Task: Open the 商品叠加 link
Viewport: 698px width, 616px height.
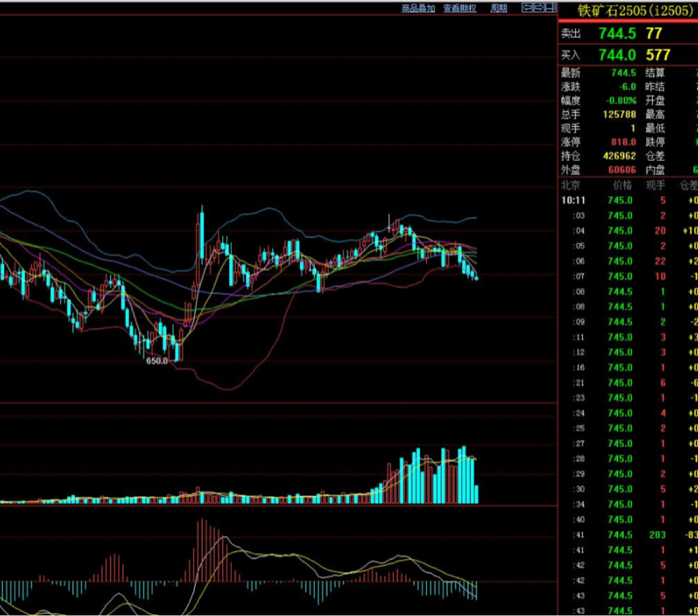Action: [418, 8]
